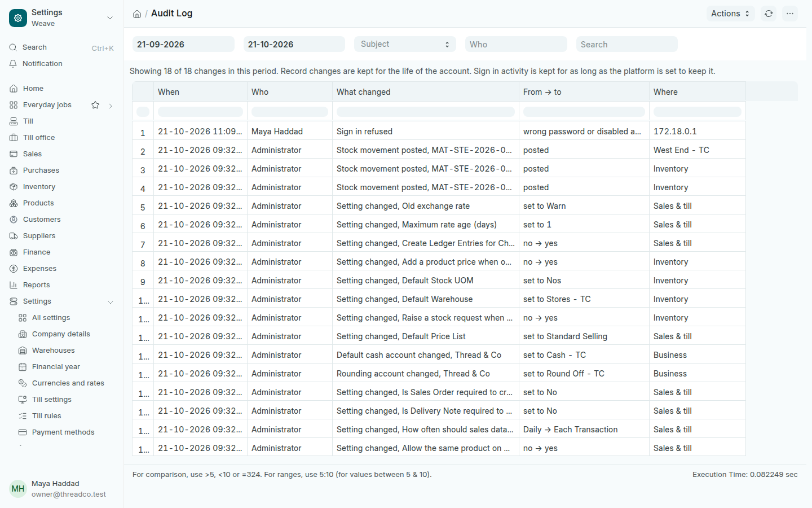Click the Settings gear app logo

(18, 18)
